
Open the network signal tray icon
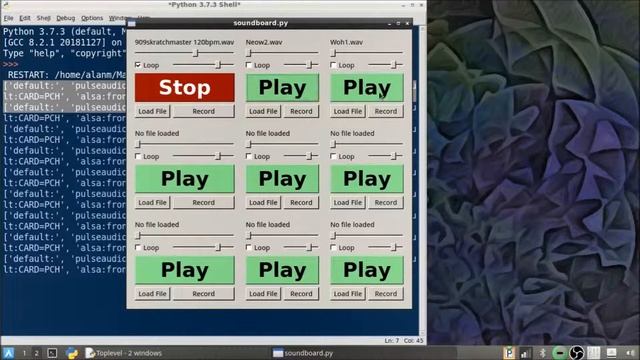click(526, 353)
